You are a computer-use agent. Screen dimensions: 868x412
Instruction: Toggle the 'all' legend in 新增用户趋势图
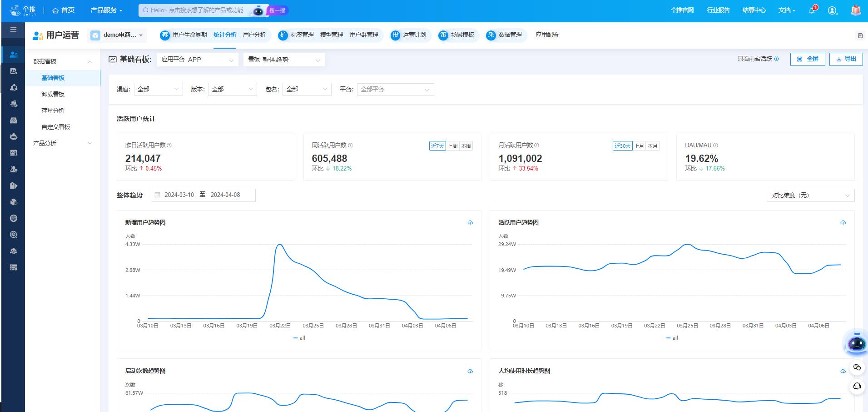299,338
